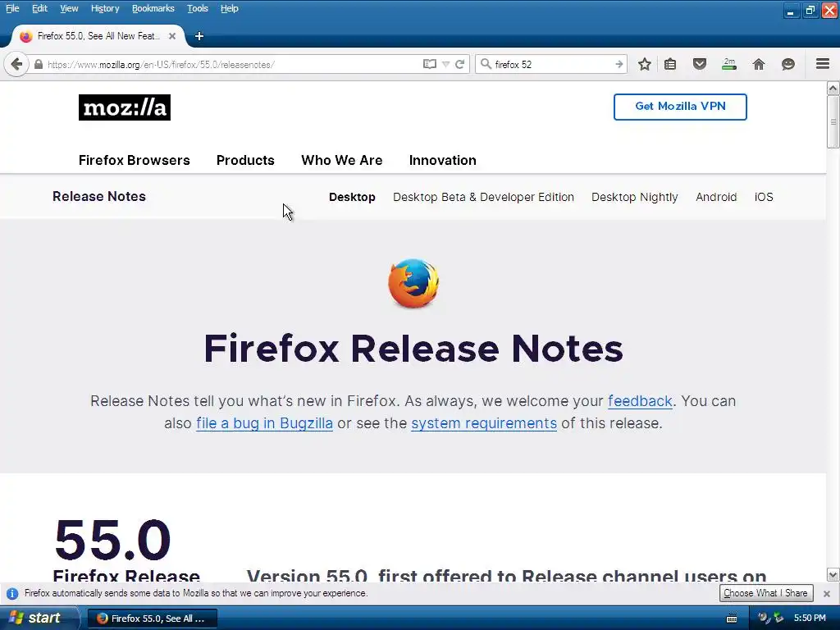
Task: Submit search with the go arrow
Action: tap(619, 64)
